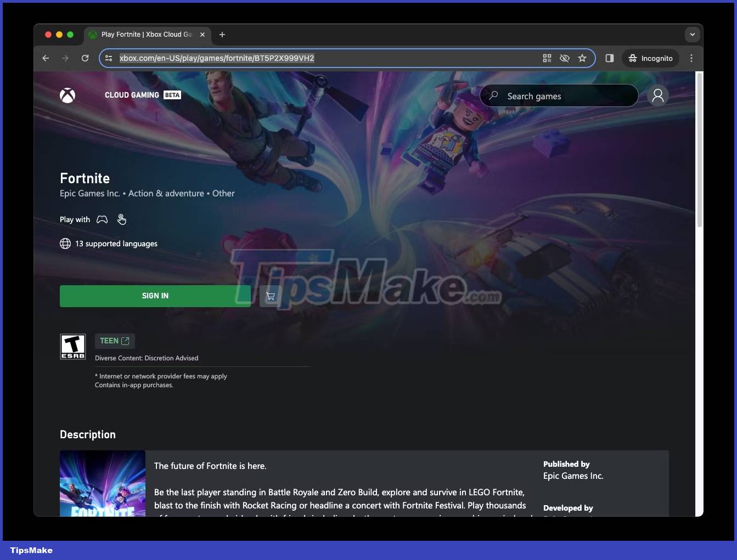Screen dimensions: 737x560
Task: Click the search magnifier in Search games
Action: (493, 95)
